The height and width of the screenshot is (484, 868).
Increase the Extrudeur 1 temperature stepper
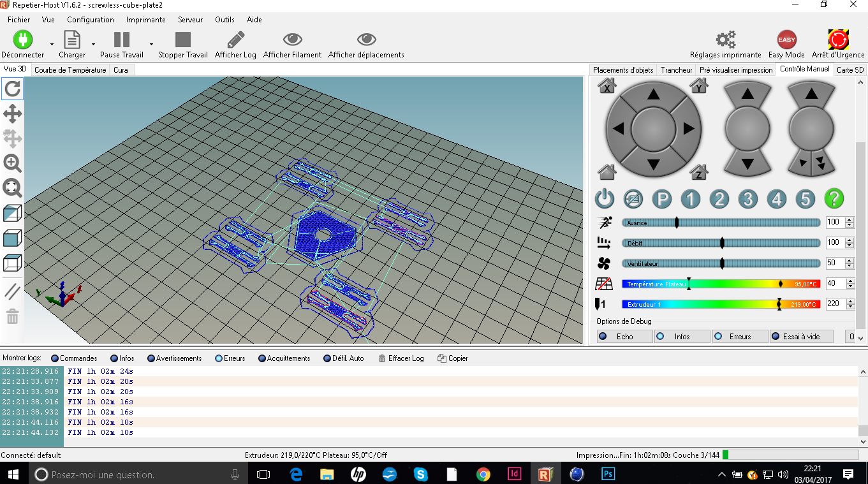(849, 302)
